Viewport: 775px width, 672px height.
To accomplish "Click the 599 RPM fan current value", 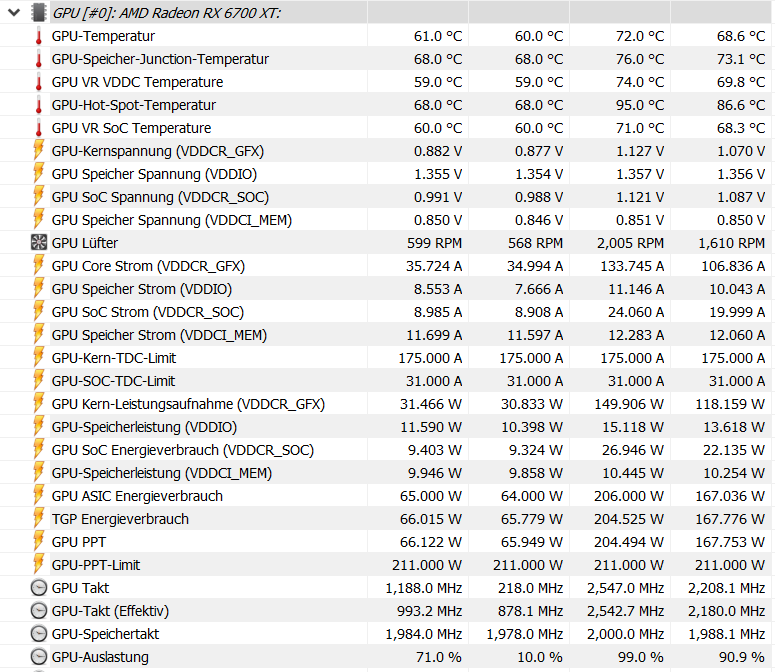I will 434,243.
